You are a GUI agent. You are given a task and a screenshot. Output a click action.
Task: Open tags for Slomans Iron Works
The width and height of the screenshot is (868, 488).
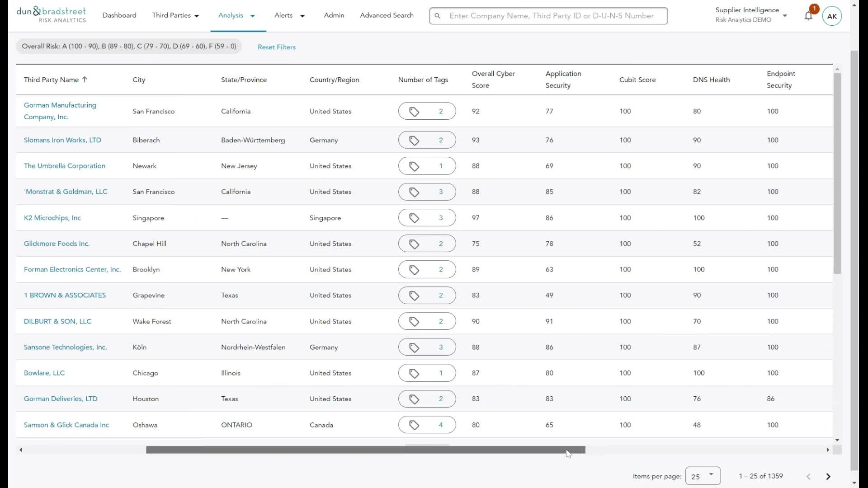pyautogui.click(x=427, y=140)
